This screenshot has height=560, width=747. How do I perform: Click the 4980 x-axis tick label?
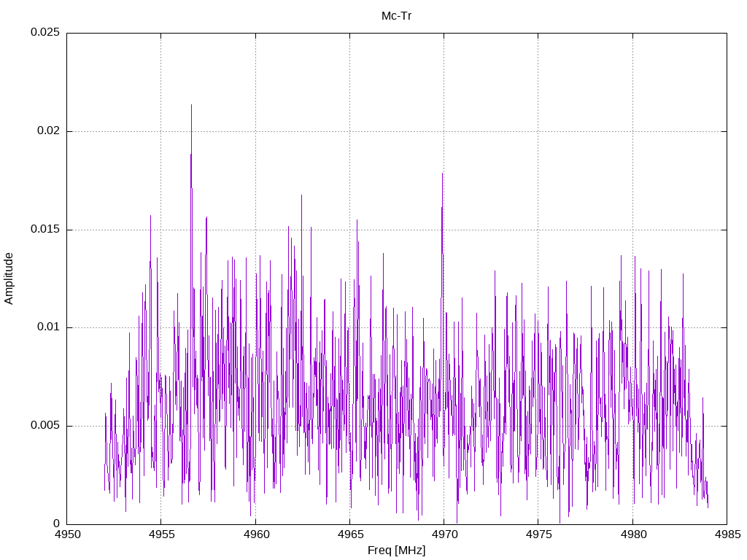coord(633,534)
